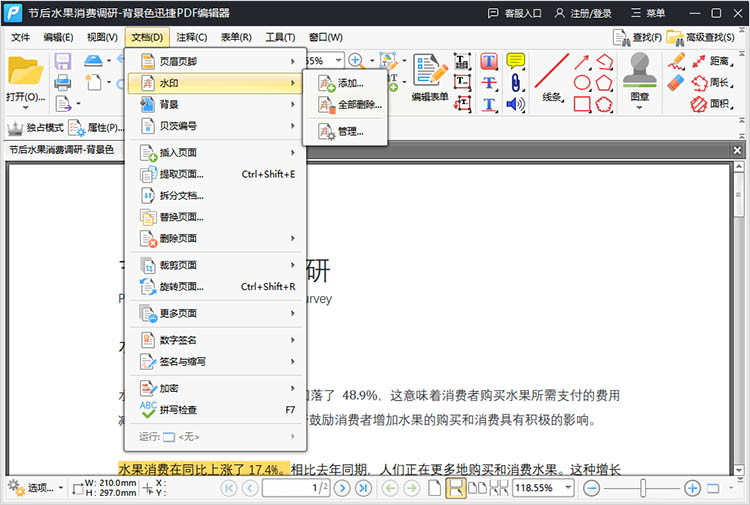750x505 pixels.
Task: Select the eraser tool icon
Action: (676, 83)
